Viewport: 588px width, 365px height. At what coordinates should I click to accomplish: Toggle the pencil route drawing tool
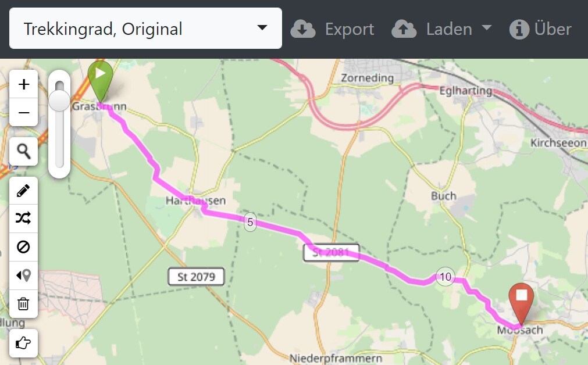tap(24, 191)
